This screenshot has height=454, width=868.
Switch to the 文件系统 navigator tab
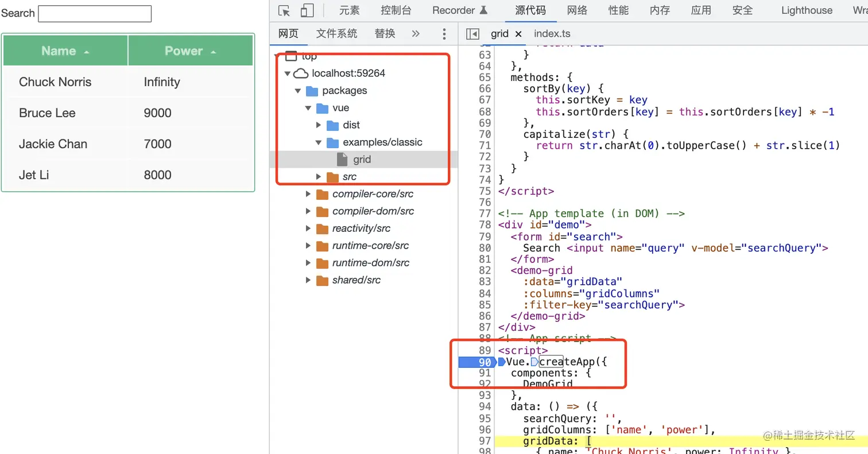pos(336,34)
